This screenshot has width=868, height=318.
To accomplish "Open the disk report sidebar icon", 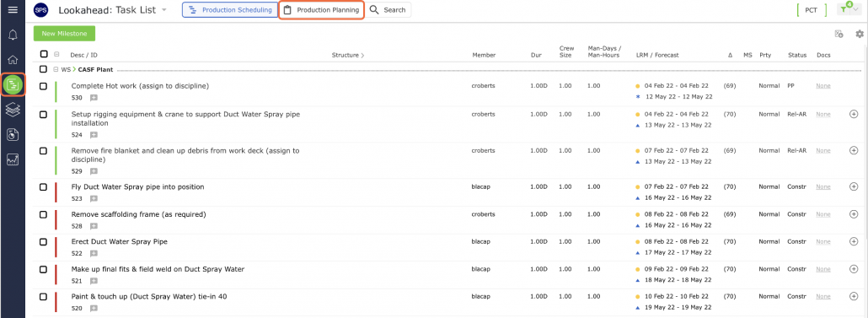I will (13, 135).
